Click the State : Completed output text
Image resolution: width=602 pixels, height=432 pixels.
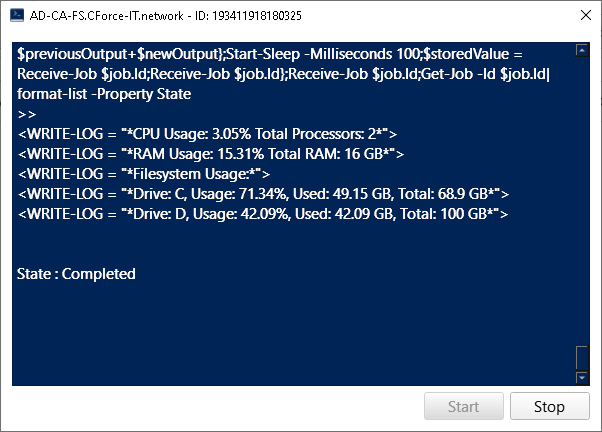tap(76, 274)
